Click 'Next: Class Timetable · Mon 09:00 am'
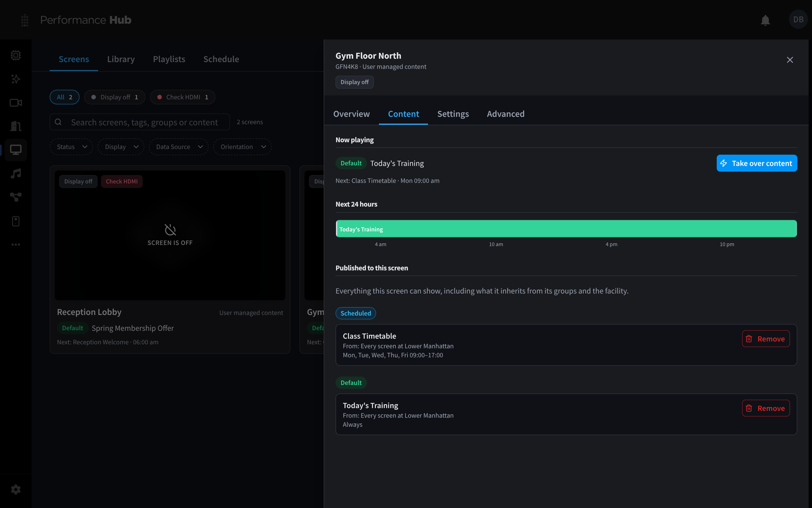This screenshot has width=812, height=508. [x=387, y=181]
